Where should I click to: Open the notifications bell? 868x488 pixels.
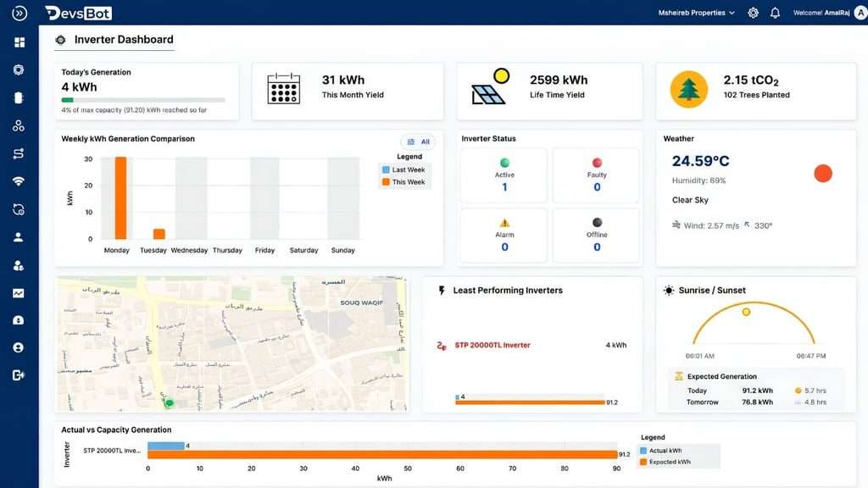[775, 13]
